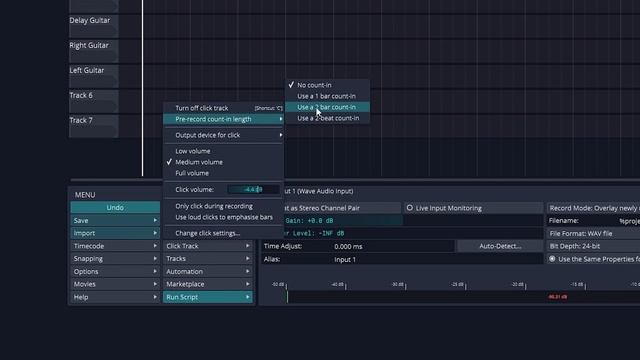Select the Right Guitar track header
The image size is (640, 360).
[x=93, y=51]
